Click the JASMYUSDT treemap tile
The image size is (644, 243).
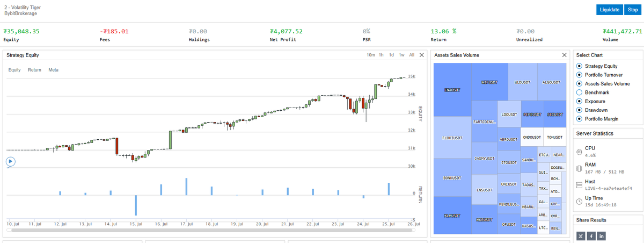(485, 159)
